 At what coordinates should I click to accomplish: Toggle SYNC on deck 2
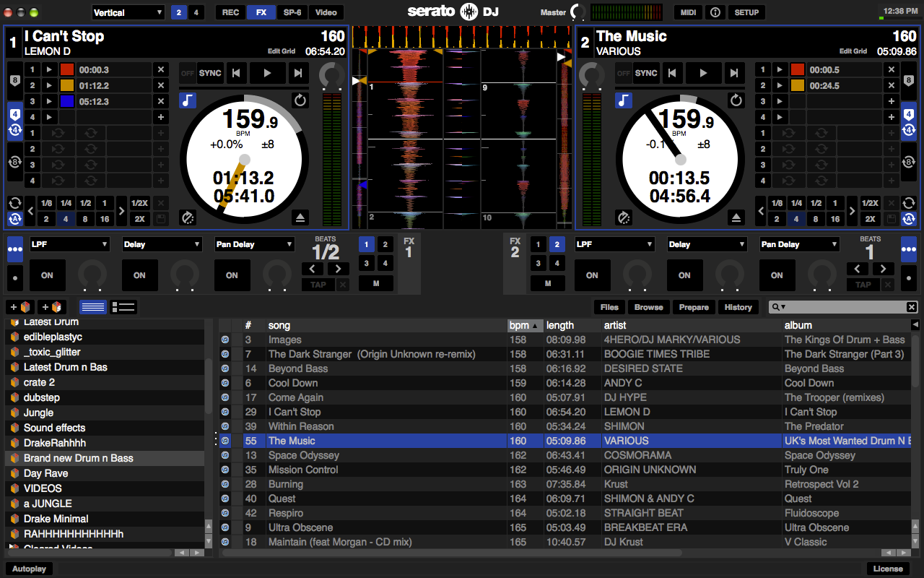coord(646,73)
